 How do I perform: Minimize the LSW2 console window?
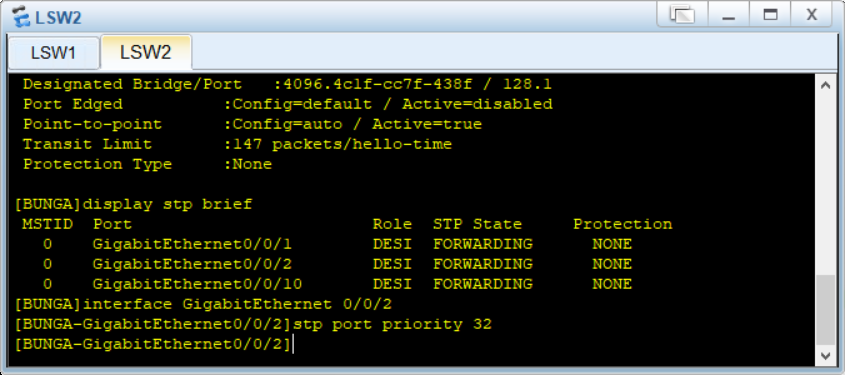[x=729, y=15]
